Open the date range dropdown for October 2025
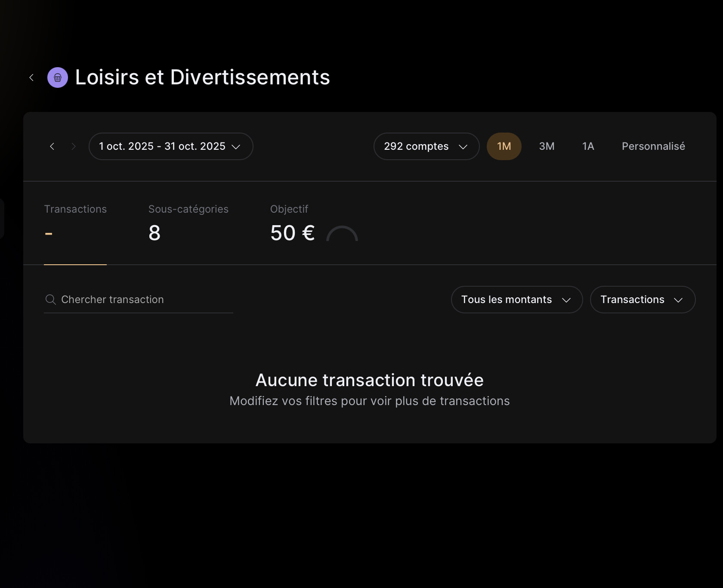Image resolution: width=723 pixels, height=588 pixels. [x=170, y=146]
